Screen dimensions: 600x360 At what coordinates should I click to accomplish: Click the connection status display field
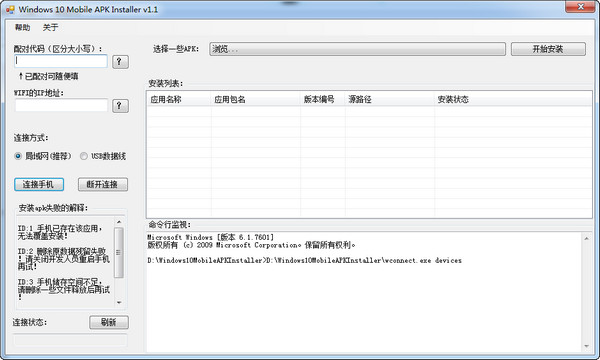70,340
